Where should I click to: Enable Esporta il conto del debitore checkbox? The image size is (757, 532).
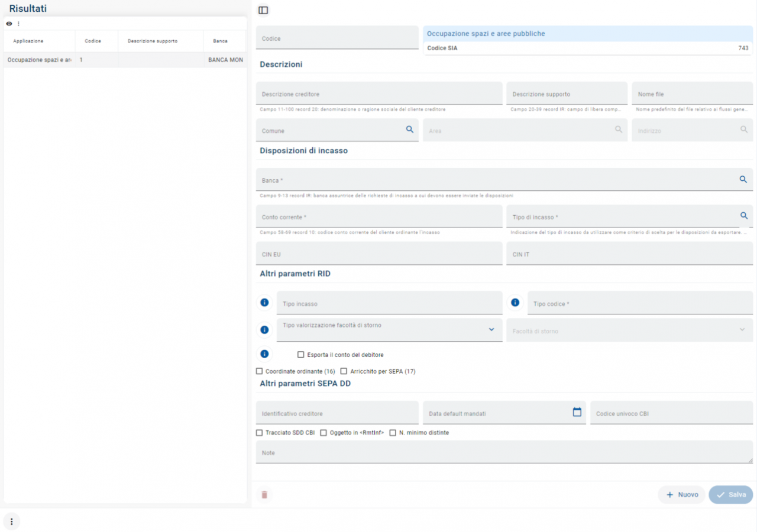click(301, 355)
